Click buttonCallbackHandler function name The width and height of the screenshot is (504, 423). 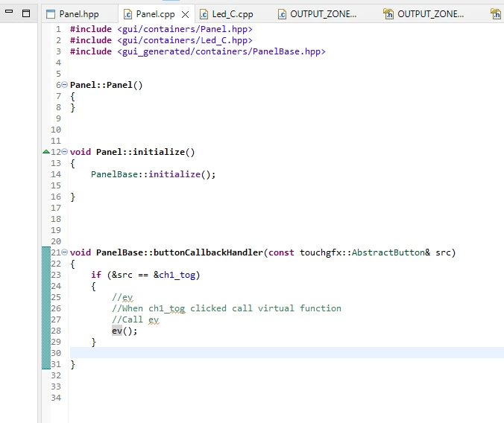(208, 252)
